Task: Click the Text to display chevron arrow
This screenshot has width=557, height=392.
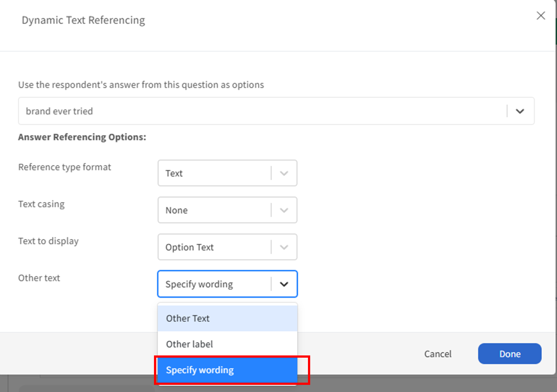Action: click(284, 247)
